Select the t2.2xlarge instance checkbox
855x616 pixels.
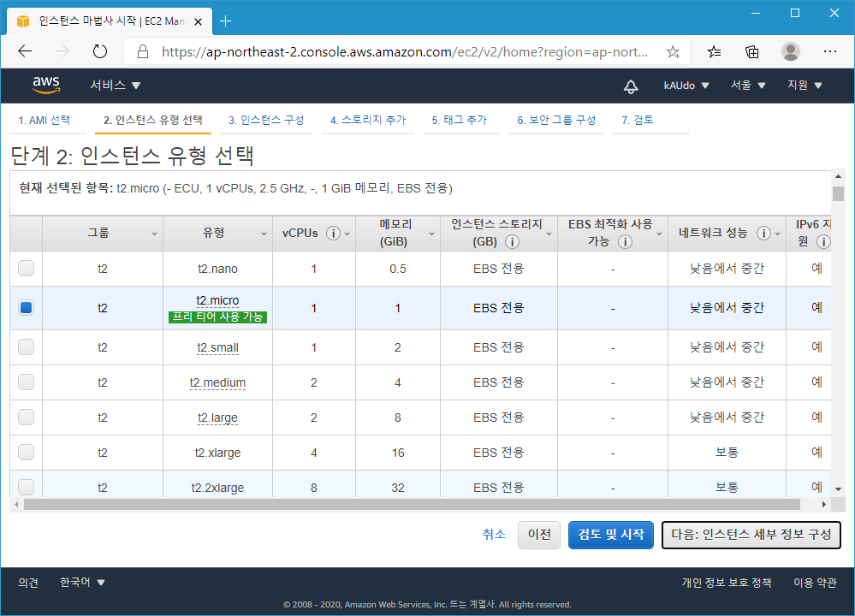[x=27, y=487]
